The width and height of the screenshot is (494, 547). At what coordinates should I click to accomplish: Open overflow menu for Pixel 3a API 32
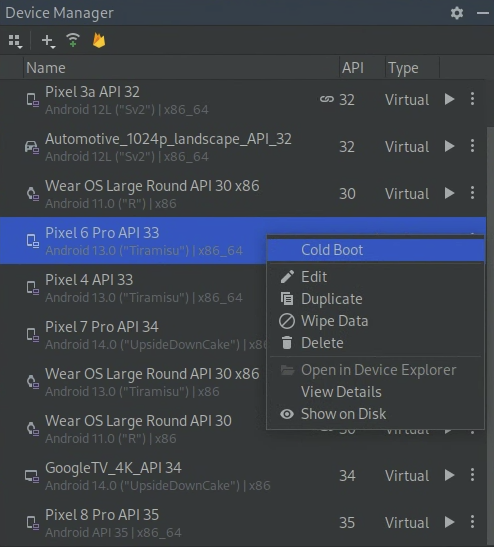coord(472,99)
